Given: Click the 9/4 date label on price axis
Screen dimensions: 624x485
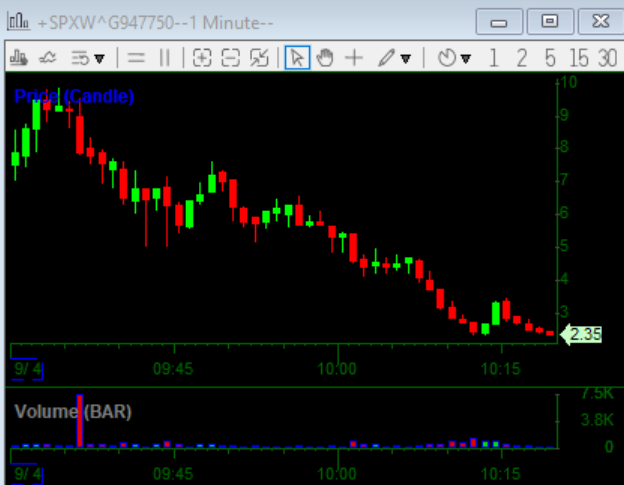Looking at the screenshot, I should point(27,369).
